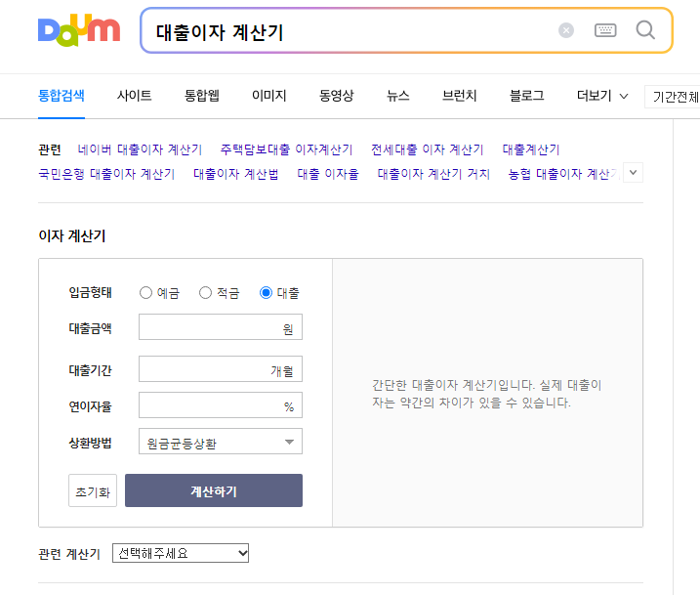The width and height of the screenshot is (700, 595).
Task: Open related search 전세대출 이자 계산기
Action: point(428,149)
